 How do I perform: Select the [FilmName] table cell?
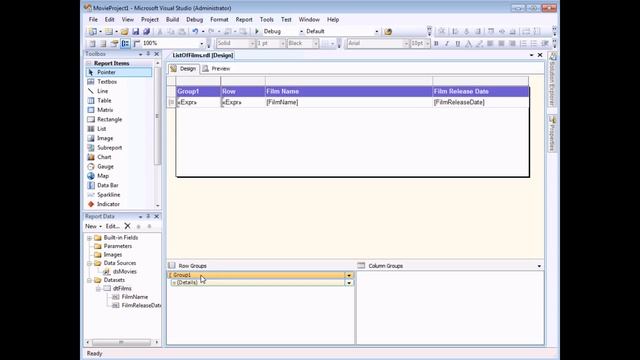[x=349, y=102]
